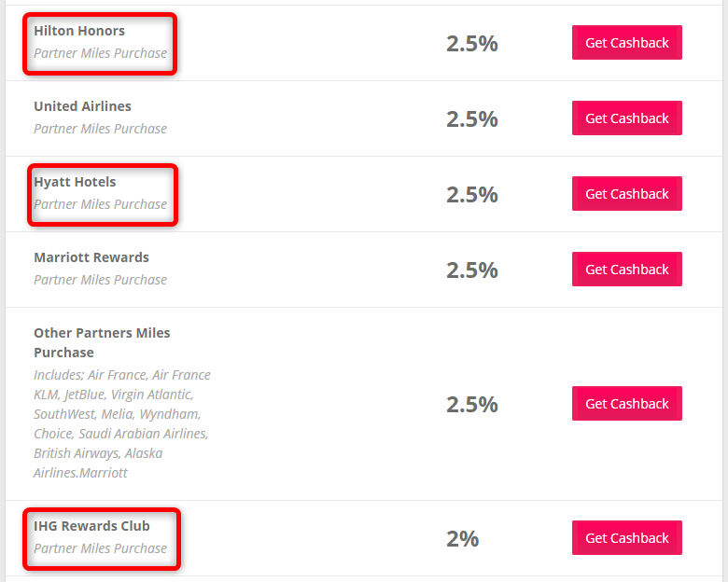Click the 2% rate for IHG Rewards
This screenshot has height=582, width=728.
coord(462,539)
